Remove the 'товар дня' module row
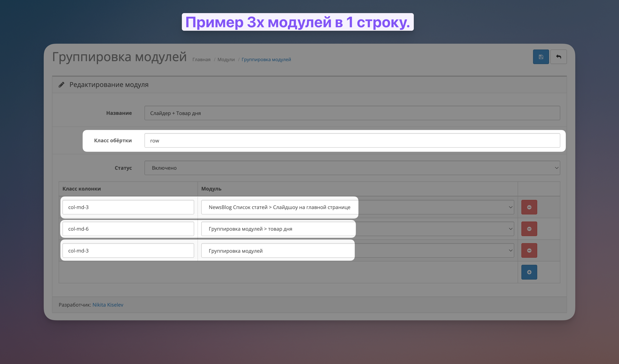619x364 pixels. 529,229
